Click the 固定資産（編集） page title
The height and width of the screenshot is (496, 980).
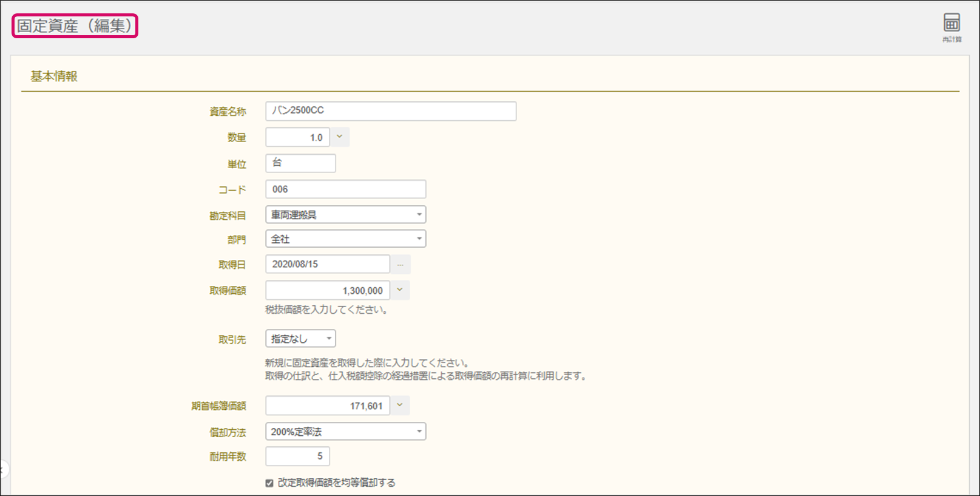coord(75,26)
